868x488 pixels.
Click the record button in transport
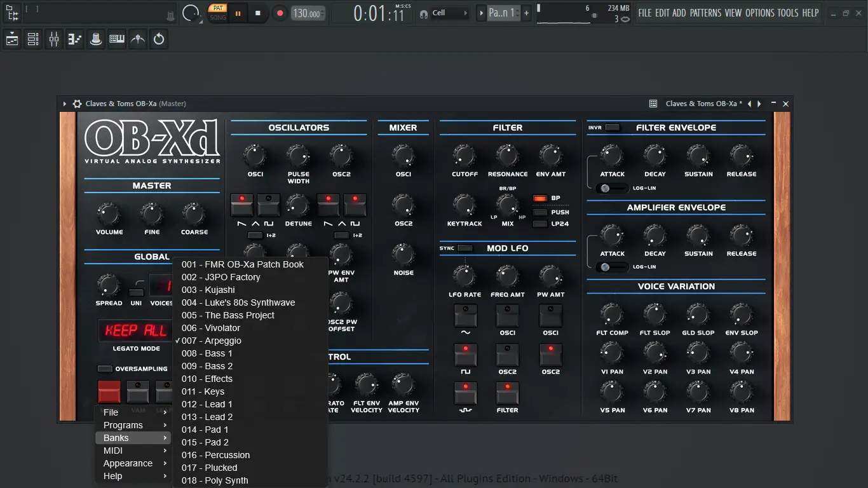click(279, 13)
